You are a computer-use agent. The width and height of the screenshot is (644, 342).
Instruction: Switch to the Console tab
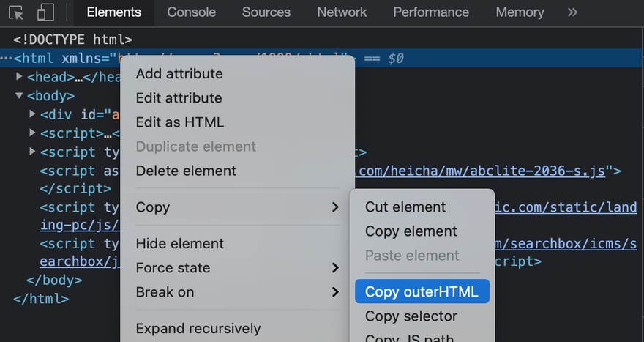pos(191,12)
